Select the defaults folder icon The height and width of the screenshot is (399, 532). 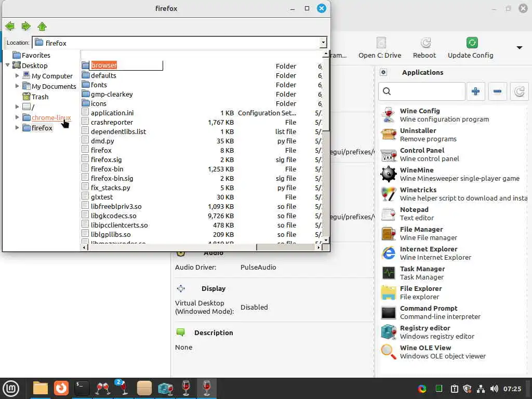click(86, 75)
